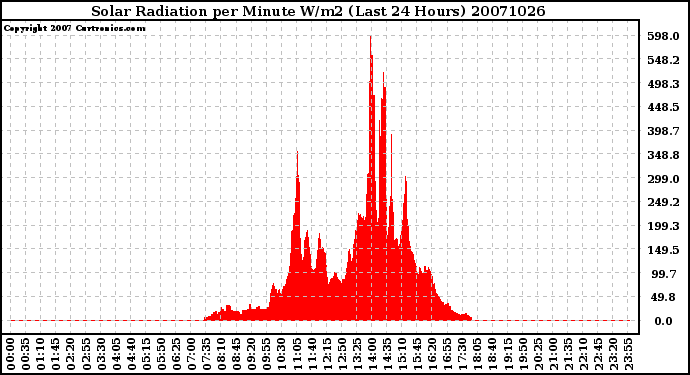Click the 448.5 y-axis label
This screenshot has height=375, width=690.
(663, 107)
